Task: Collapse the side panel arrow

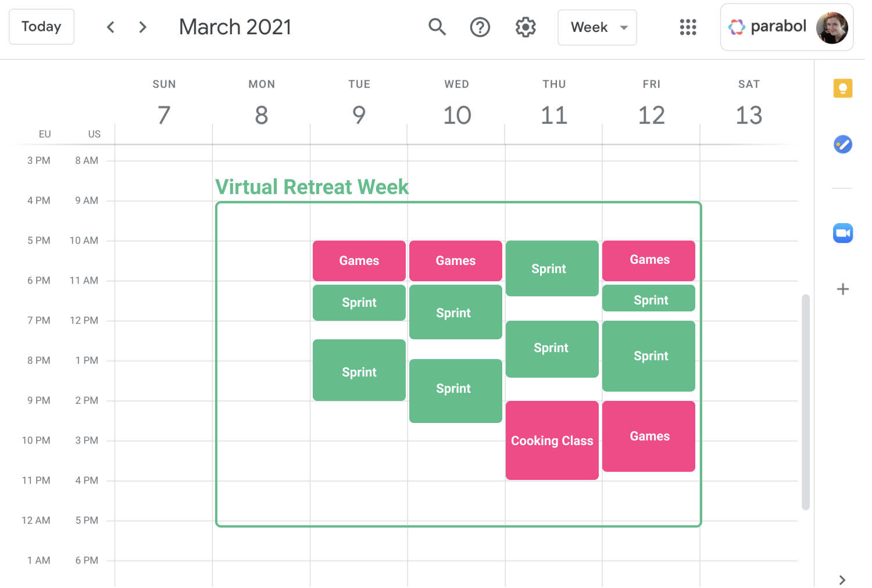Action: click(x=841, y=579)
